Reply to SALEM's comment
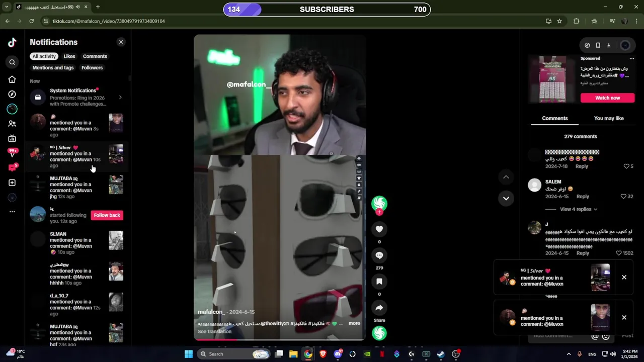 click(583, 197)
